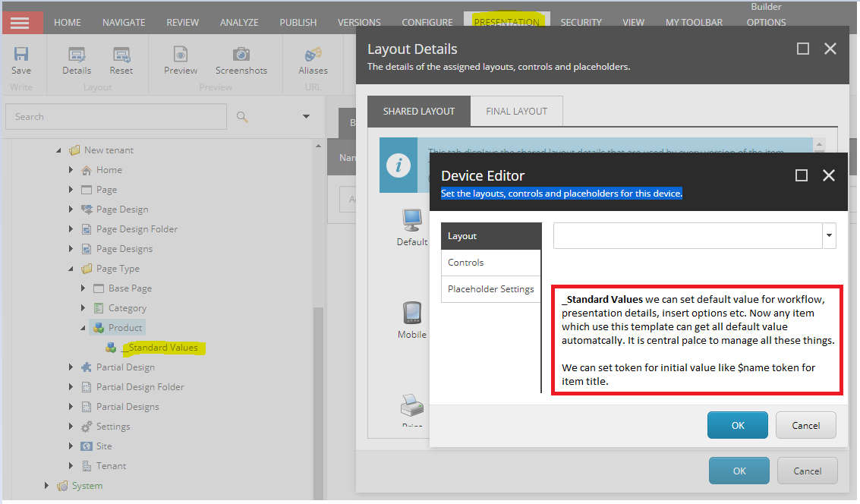Open the Layout selection dropdown
This screenshot has height=504, width=860.
pyautogui.click(x=829, y=235)
